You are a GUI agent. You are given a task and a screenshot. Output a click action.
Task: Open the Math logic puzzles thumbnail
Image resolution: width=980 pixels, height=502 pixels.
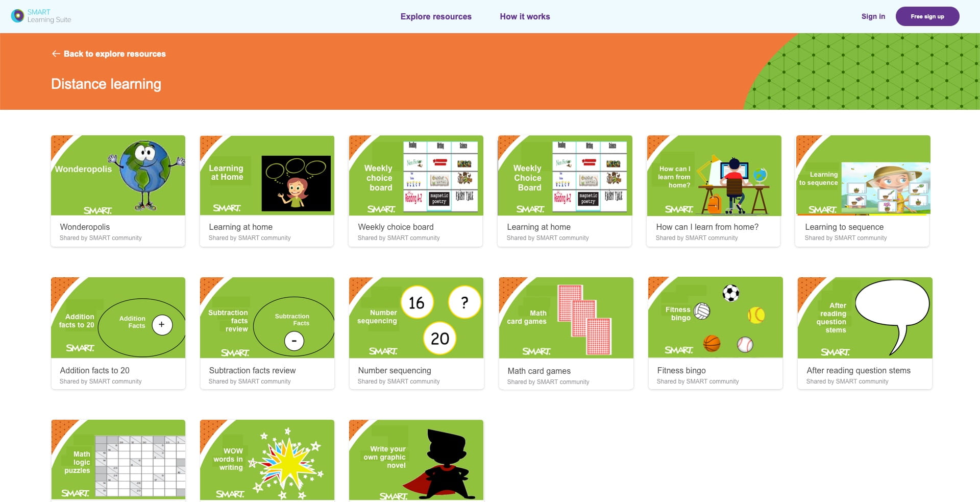[x=118, y=460]
